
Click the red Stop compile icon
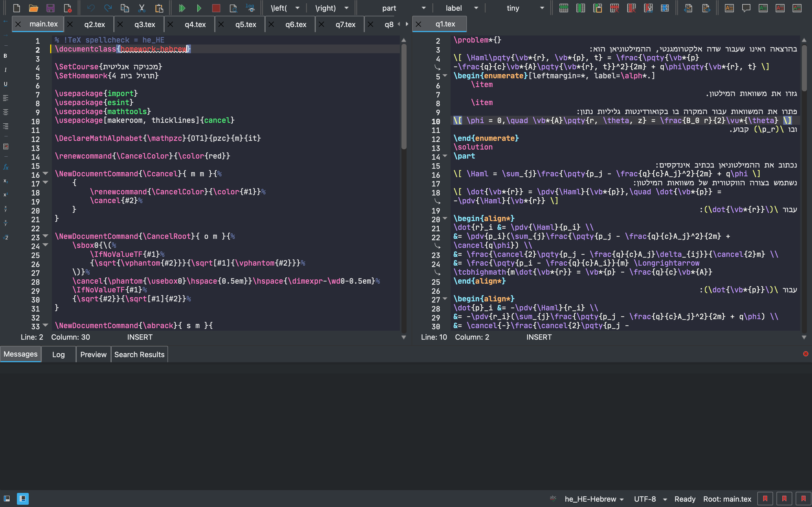click(x=216, y=8)
